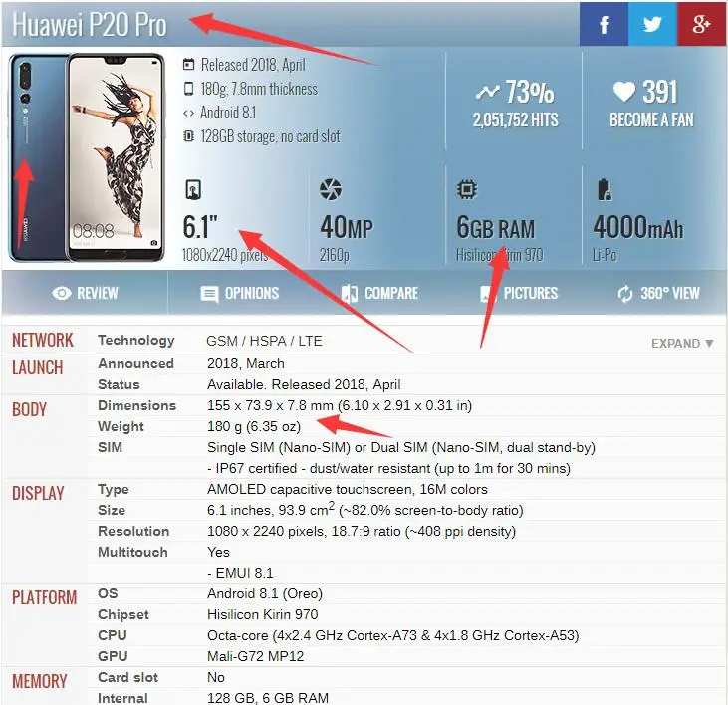The width and height of the screenshot is (728, 705).
Task: Click the phone icon beside 180g weight
Action: click(188, 89)
